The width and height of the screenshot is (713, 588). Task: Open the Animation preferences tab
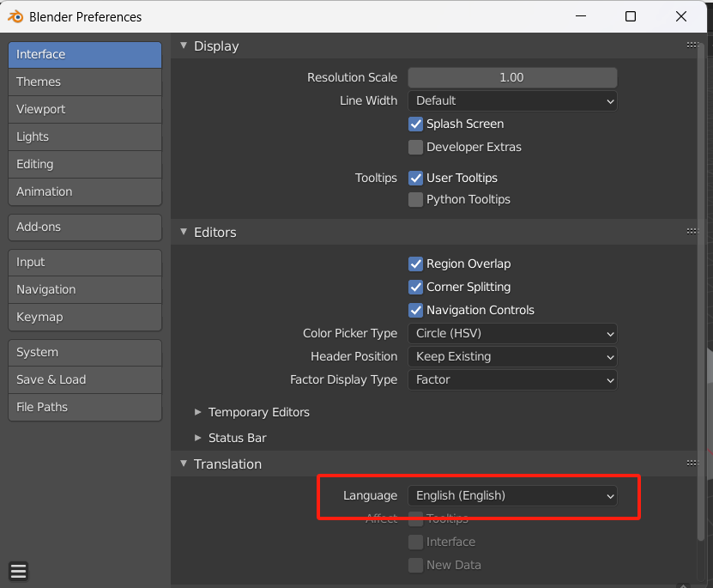85,192
